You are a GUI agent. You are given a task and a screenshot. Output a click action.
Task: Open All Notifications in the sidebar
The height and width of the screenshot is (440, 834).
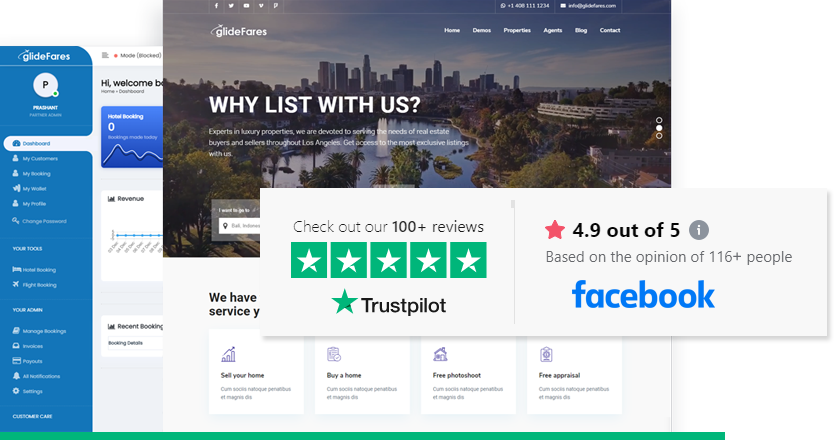pos(36,376)
